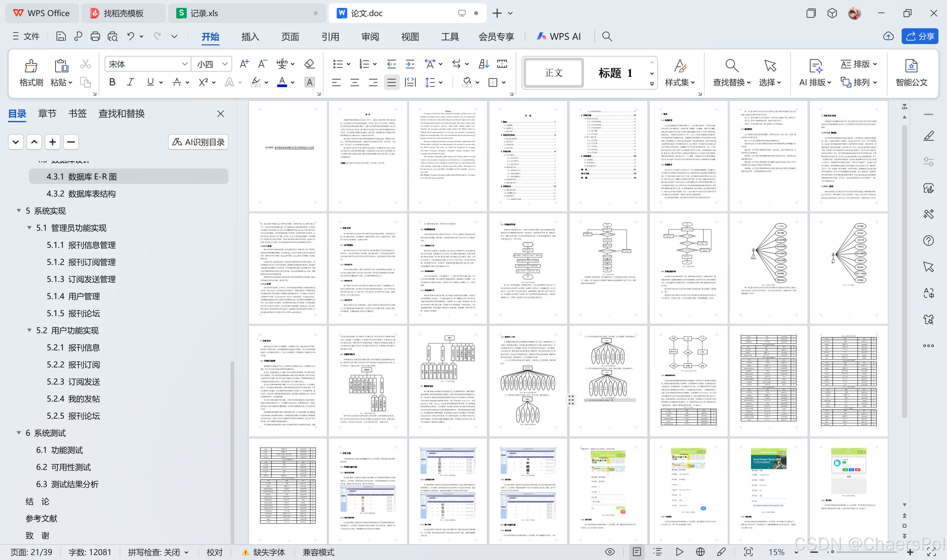Toggle eye protection mode icon
The image size is (947, 560).
[610, 552]
